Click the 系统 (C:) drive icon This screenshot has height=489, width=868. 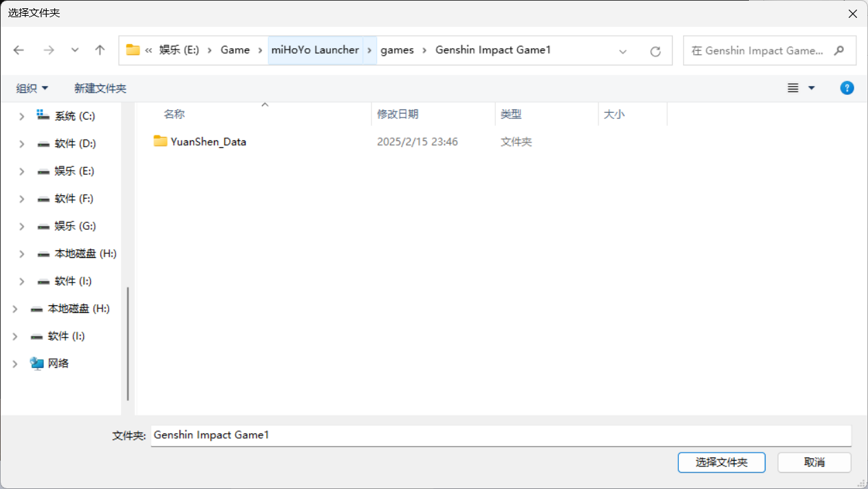pos(43,116)
